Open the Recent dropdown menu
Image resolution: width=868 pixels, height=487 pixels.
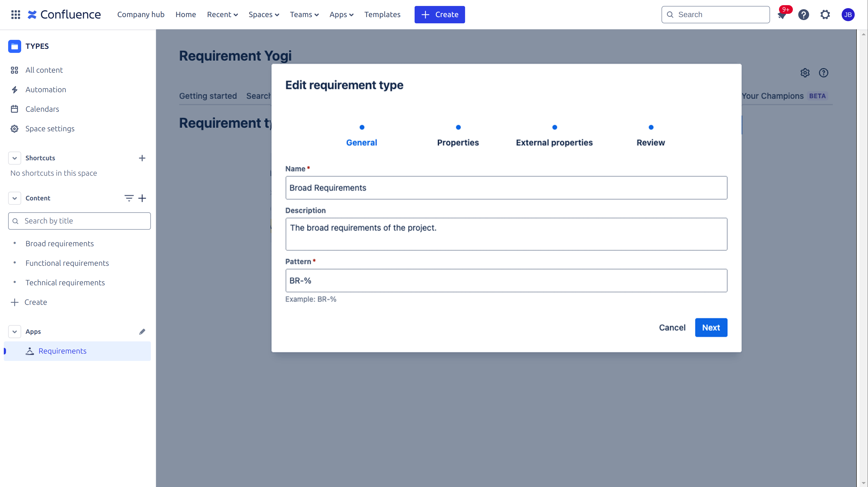tap(222, 14)
